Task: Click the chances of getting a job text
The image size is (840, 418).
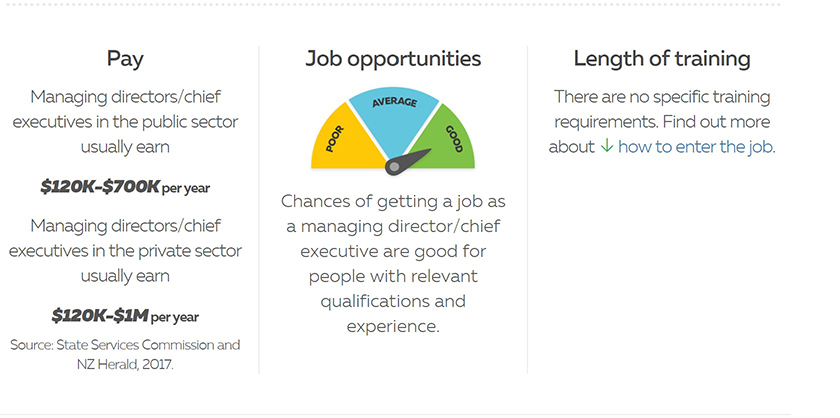Action: (x=393, y=264)
